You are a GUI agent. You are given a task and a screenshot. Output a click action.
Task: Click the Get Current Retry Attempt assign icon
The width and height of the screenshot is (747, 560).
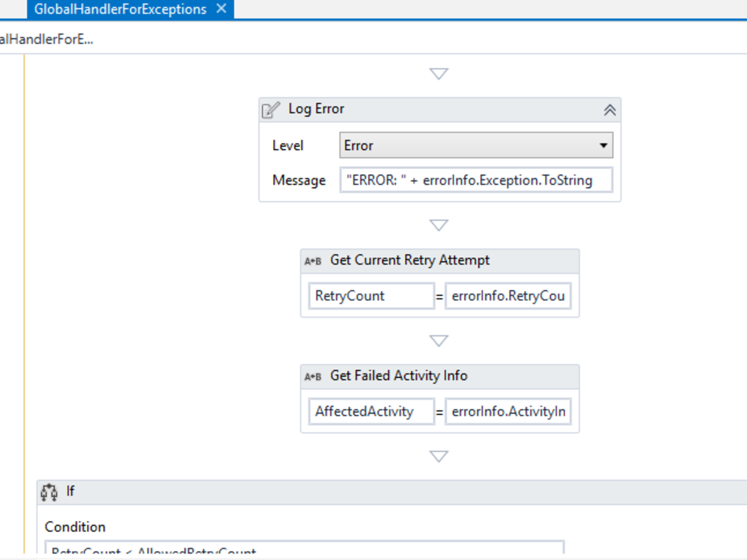[x=313, y=261]
